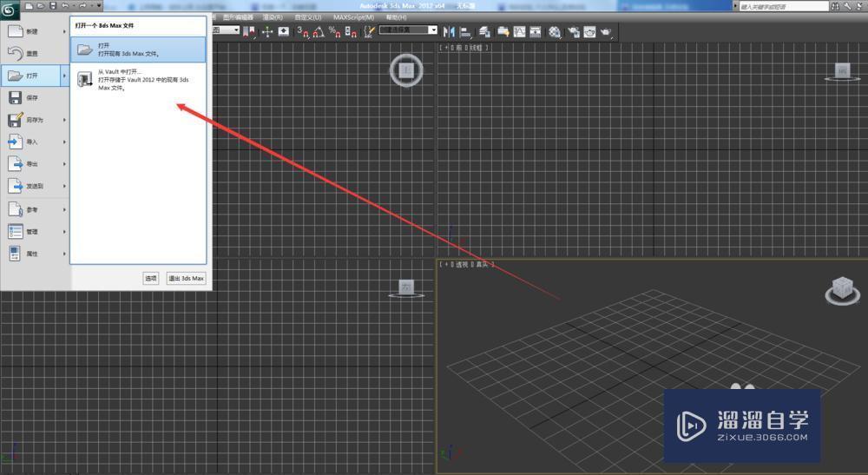Open the reference coordinate system dropdown
Viewport: 868px width, 475px height.
click(226, 30)
